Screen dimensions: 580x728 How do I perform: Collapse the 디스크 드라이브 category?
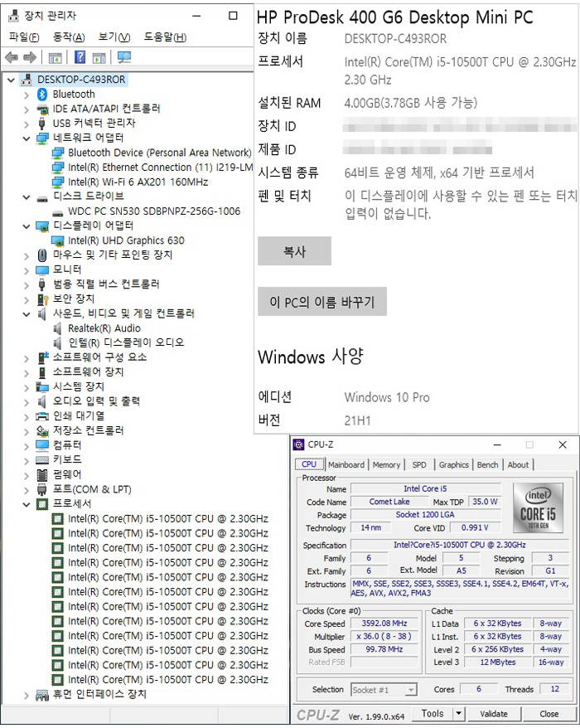pyautogui.click(x=27, y=197)
